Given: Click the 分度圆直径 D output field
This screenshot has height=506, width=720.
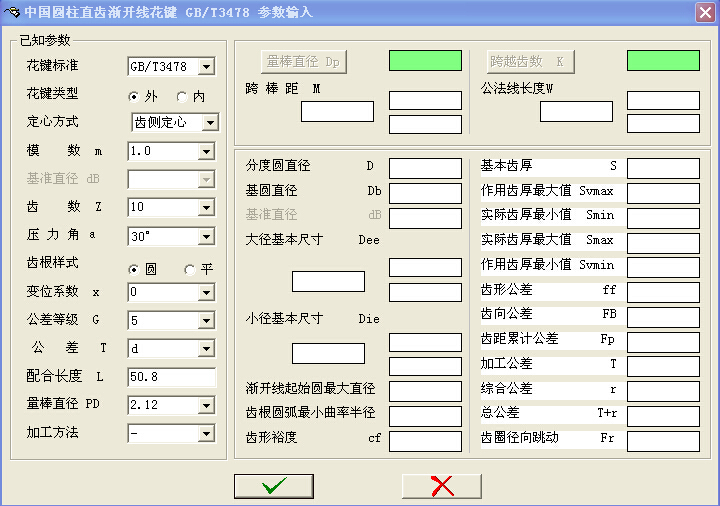Looking at the screenshot, I should (425, 168).
